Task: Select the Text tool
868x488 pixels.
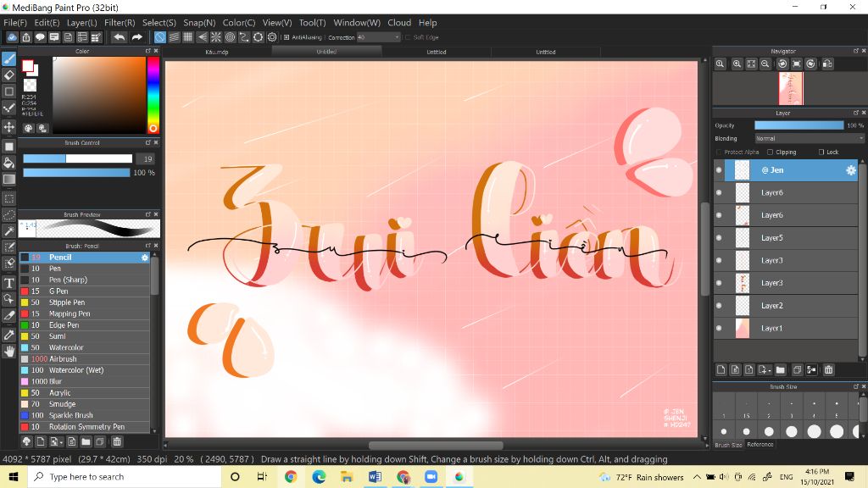Action: [x=8, y=283]
